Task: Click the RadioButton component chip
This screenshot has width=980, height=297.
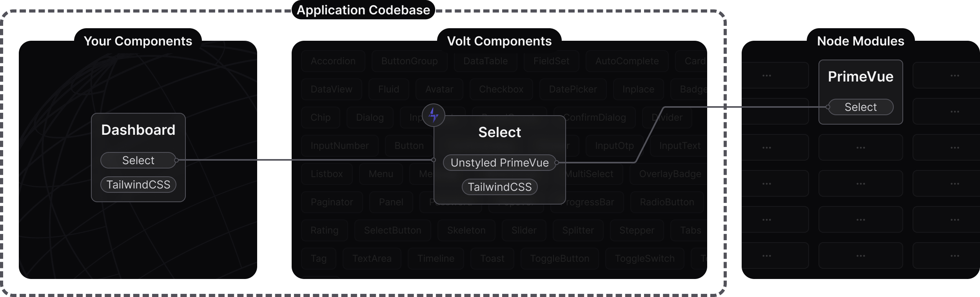Action: [x=667, y=202]
